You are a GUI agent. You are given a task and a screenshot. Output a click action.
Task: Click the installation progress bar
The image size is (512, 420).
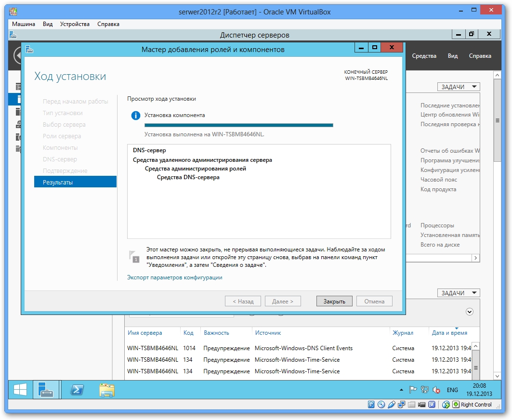[239, 125]
